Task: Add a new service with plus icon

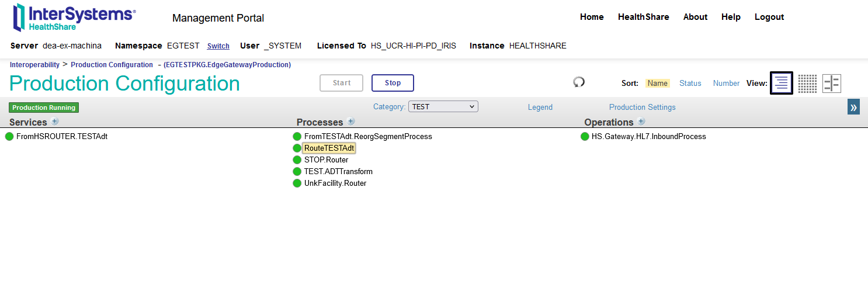Action: [x=55, y=122]
